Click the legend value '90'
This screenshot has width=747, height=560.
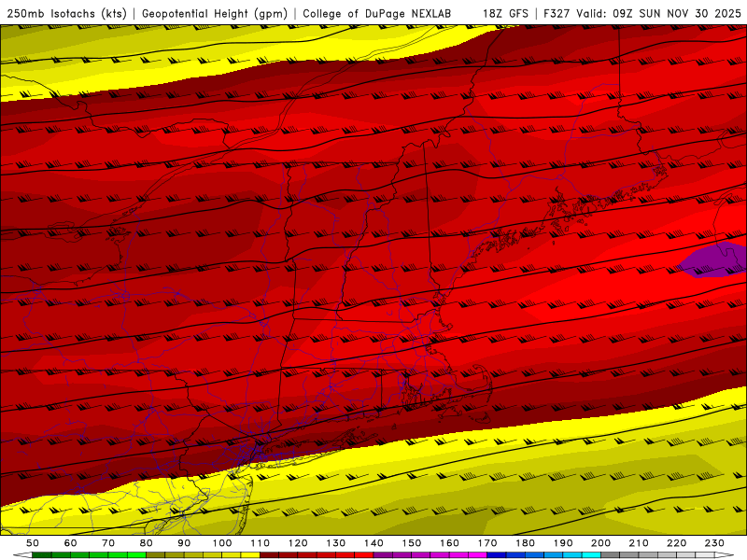tap(184, 543)
